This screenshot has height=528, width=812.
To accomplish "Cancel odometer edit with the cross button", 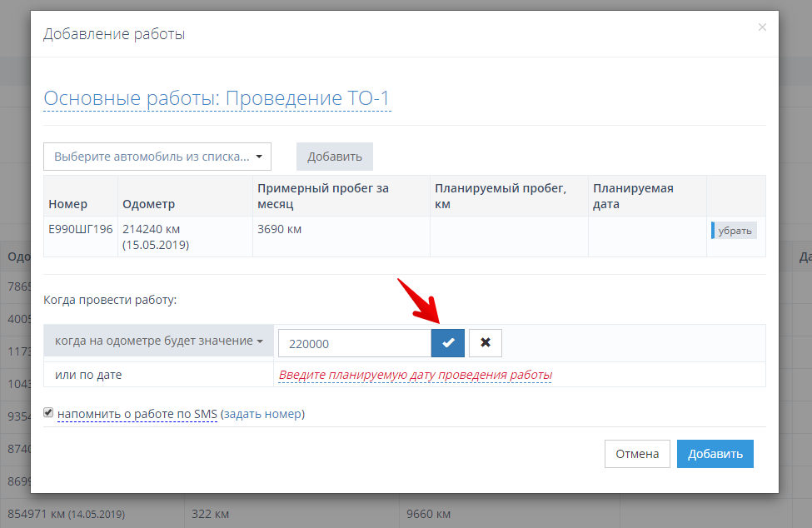I will pos(485,342).
